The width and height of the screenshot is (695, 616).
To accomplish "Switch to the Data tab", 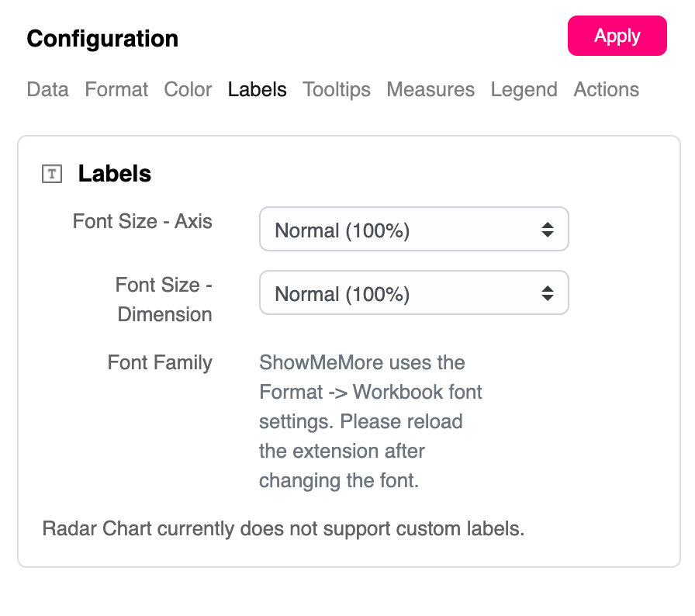I will [47, 90].
